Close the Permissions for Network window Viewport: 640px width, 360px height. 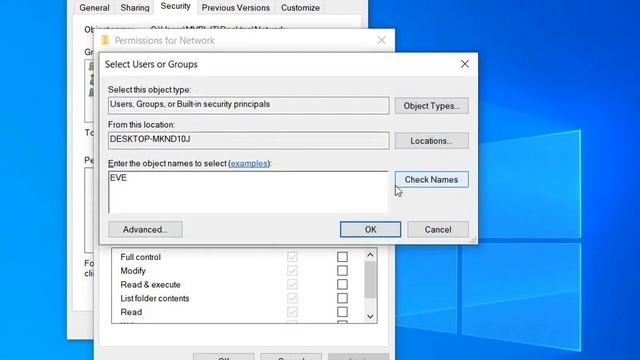point(381,40)
